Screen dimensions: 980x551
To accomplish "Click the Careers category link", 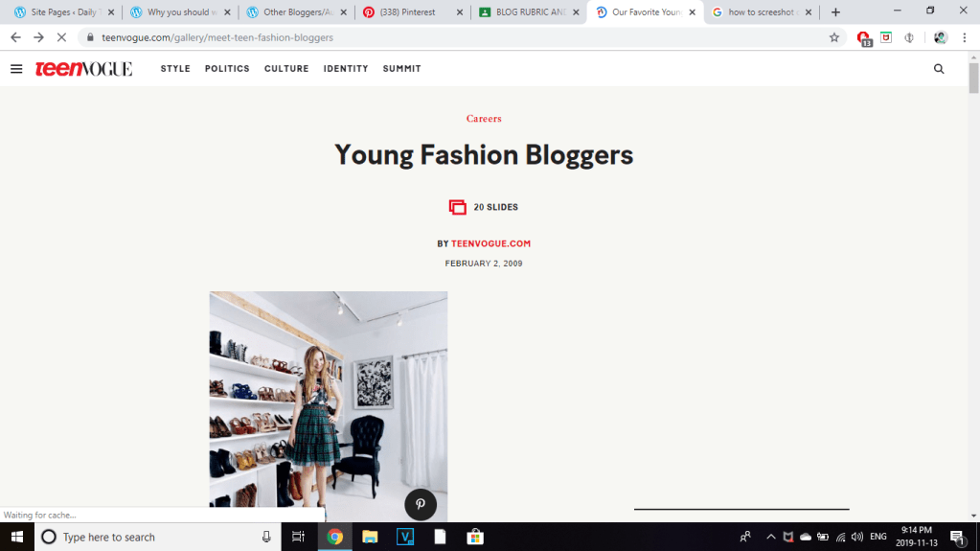I will point(484,119).
